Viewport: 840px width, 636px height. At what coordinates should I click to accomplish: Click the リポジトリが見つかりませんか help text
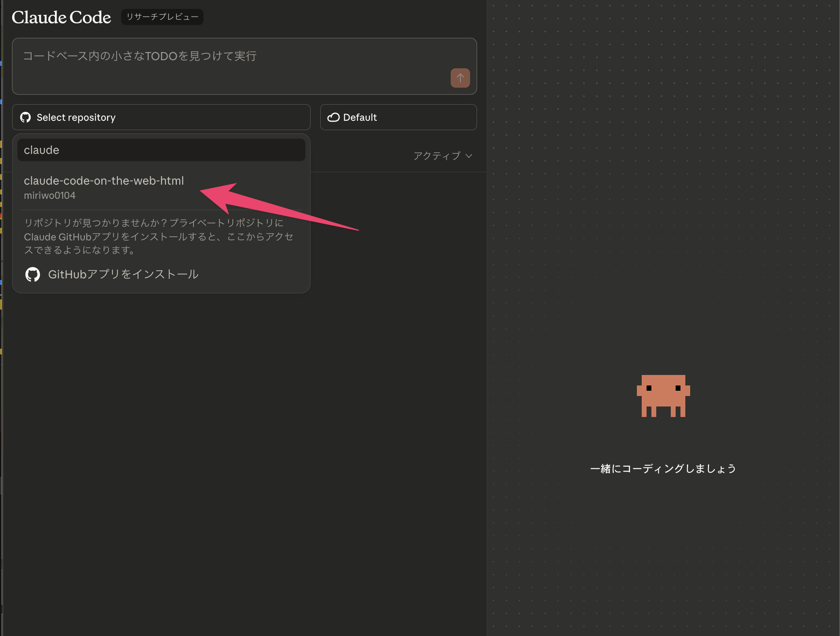point(158,236)
